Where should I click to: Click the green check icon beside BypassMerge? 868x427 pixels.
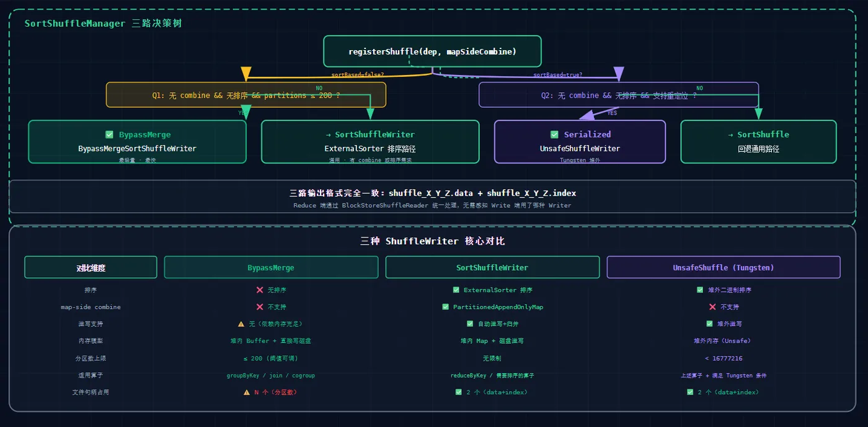coord(109,134)
